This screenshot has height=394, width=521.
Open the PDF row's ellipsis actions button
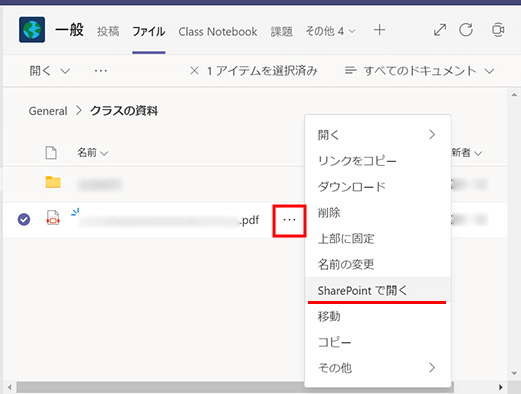click(x=289, y=220)
